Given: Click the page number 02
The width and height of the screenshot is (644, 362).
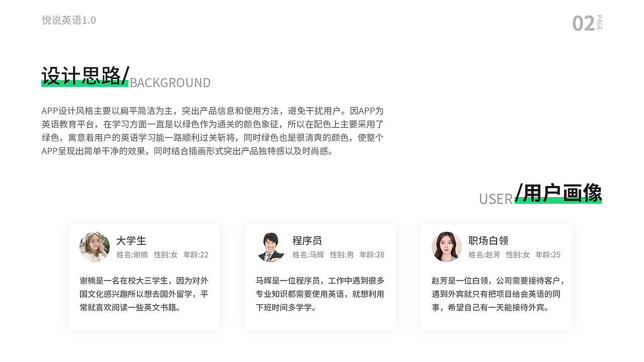Looking at the screenshot, I should tap(583, 24).
